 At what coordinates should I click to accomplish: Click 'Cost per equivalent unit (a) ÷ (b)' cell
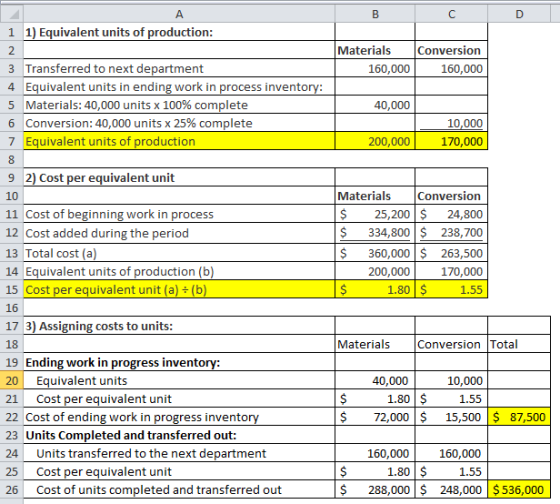pyautogui.click(x=179, y=289)
